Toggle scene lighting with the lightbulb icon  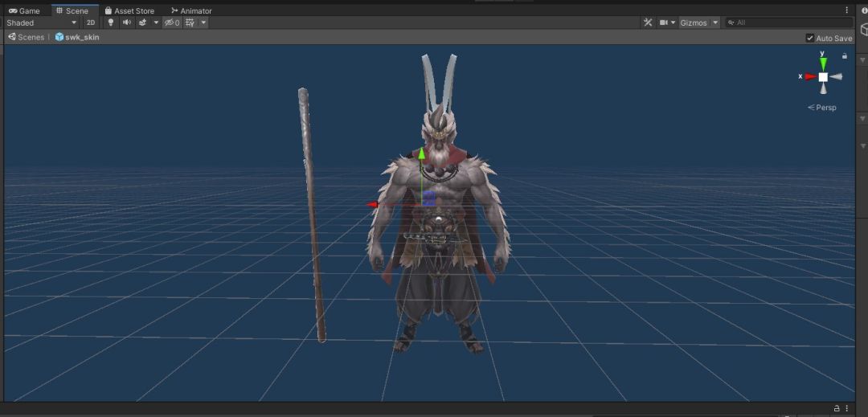click(111, 22)
